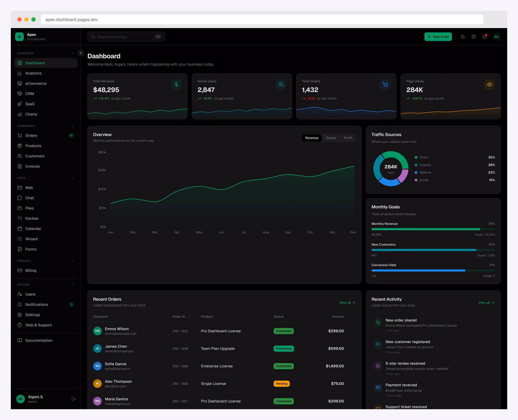Select the Revenue chart tab
518x420 pixels.
pyautogui.click(x=312, y=138)
